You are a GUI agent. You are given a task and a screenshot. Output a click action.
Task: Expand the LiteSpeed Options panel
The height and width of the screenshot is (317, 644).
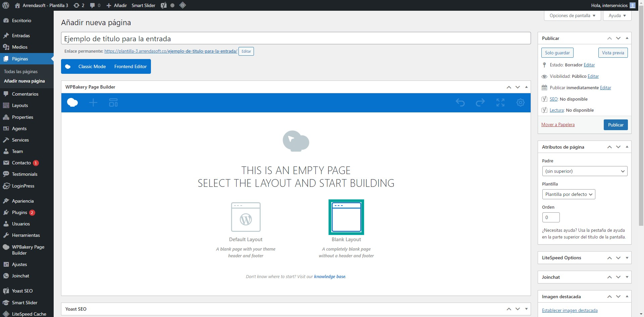pos(627,258)
